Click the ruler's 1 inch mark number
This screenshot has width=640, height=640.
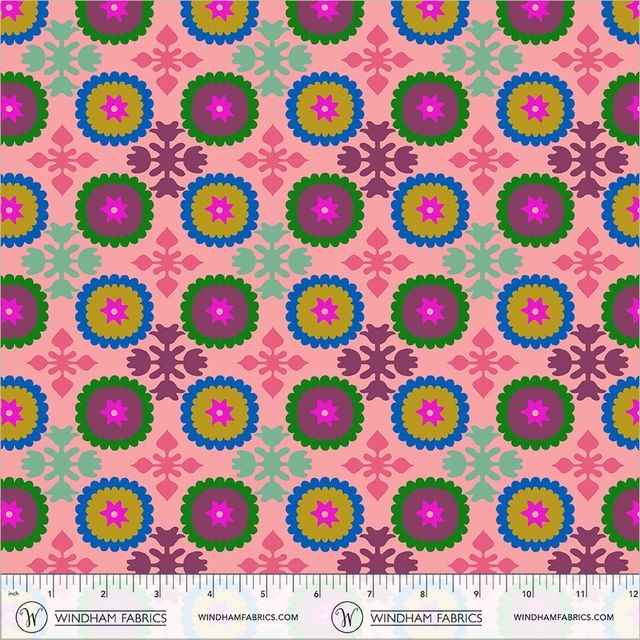pyautogui.click(x=50, y=594)
